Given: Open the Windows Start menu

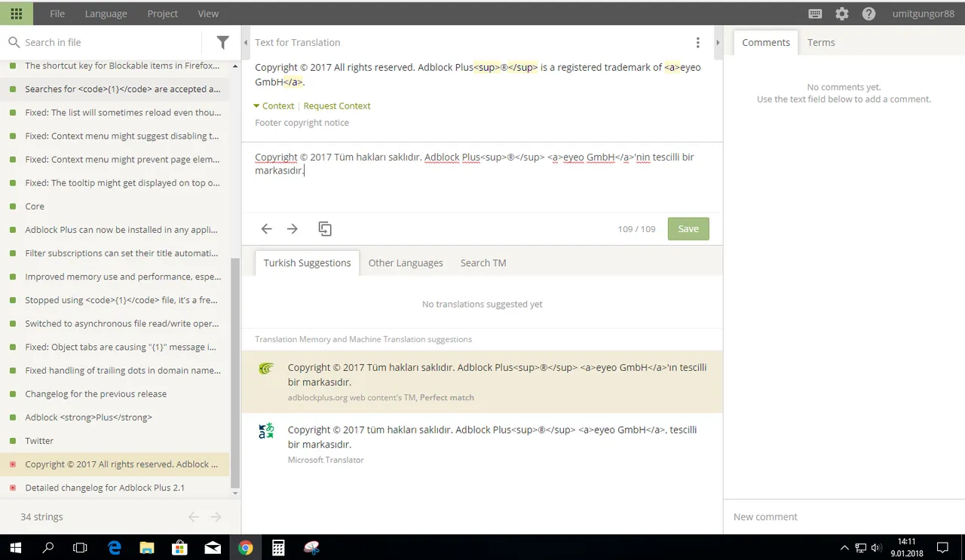Looking at the screenshot, I should pyautogui.click(x=16, y=547).
